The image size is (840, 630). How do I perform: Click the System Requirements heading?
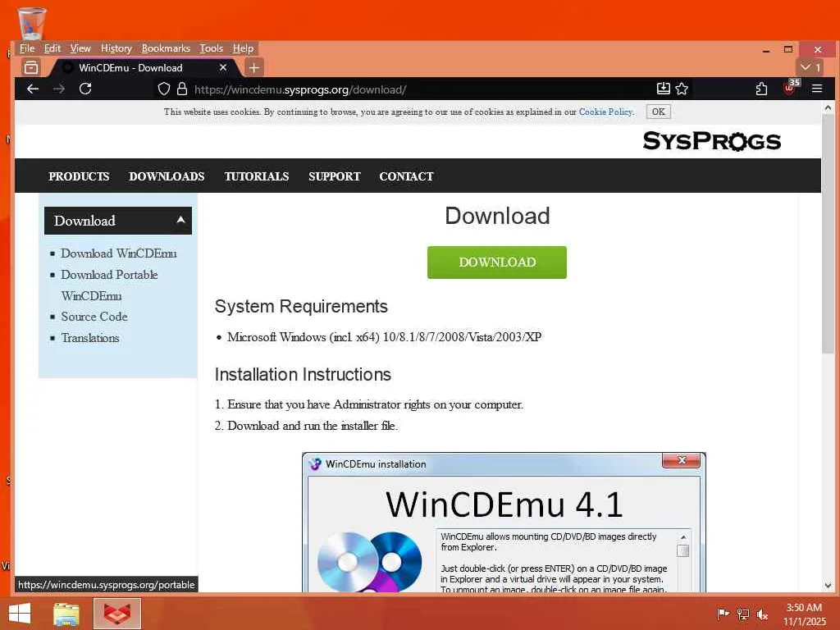tap(301, 307)
